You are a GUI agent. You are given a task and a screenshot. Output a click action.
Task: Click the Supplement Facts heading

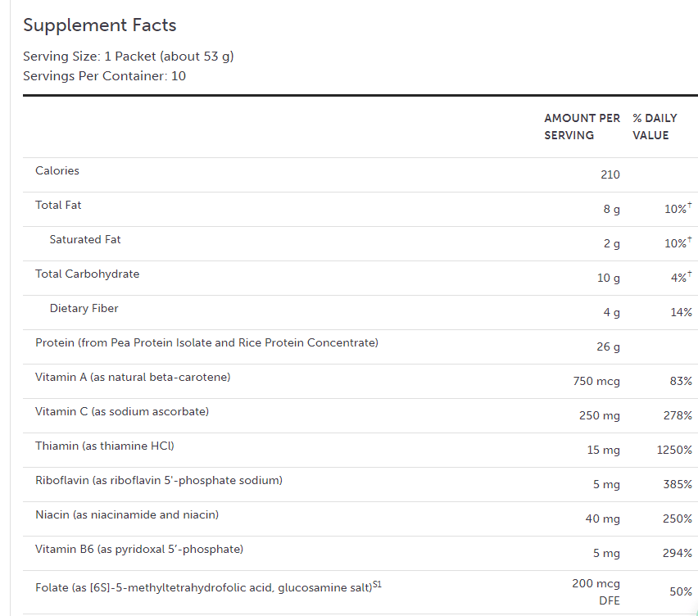(99, 25)
